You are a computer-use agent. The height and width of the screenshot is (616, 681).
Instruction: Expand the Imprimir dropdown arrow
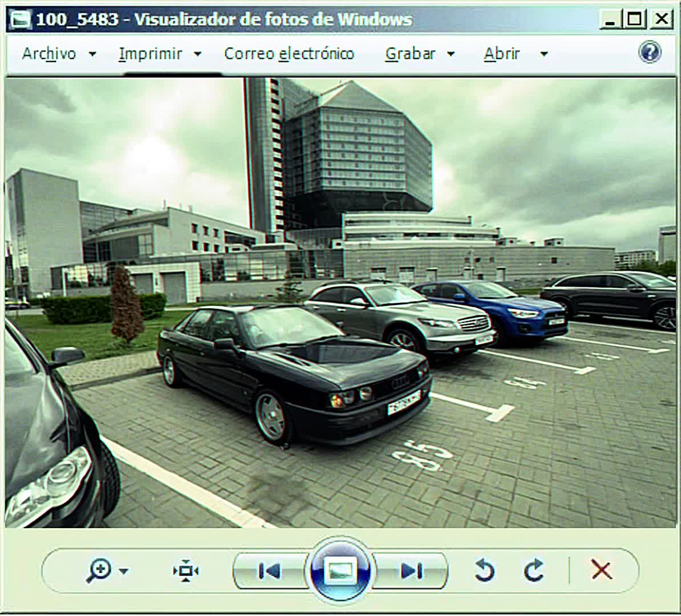197,54
